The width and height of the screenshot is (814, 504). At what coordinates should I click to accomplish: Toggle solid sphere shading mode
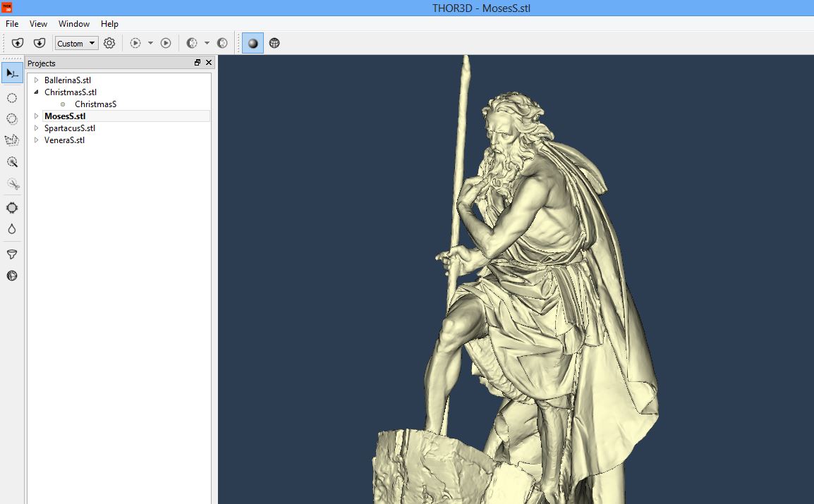pos(253,43)
